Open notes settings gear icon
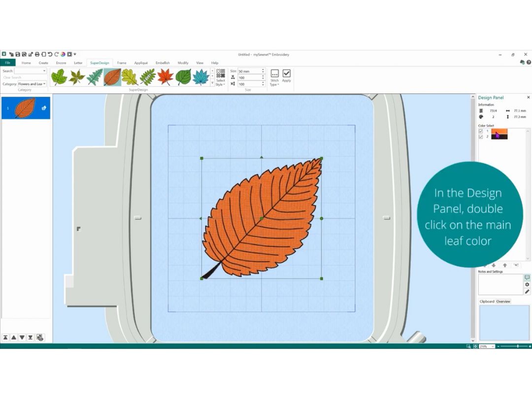Screen dimensions: 532x399 527,284
